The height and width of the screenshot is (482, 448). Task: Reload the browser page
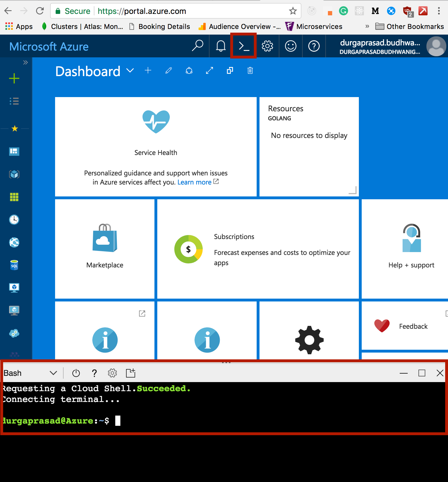tap(40, 11)
